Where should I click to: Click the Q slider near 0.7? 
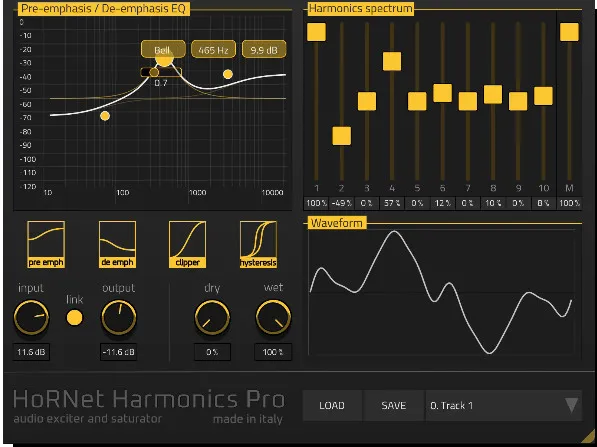click(161, 72)
